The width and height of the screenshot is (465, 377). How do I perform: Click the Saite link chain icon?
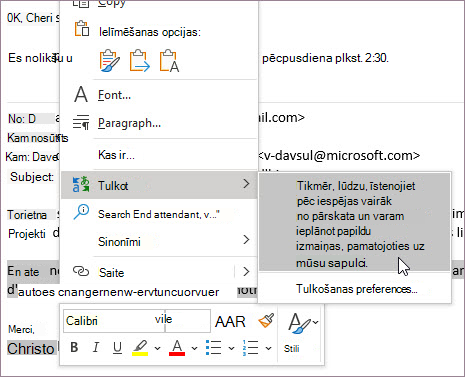click(x=81, y=272)
